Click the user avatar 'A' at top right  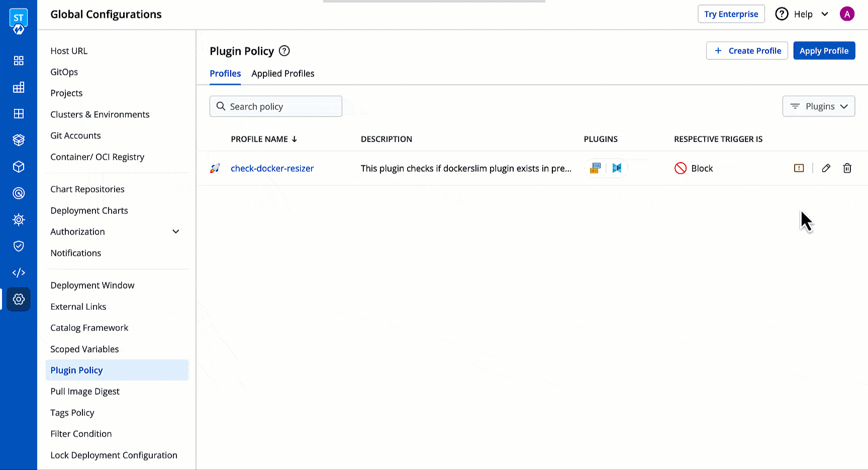coord(847,14)
